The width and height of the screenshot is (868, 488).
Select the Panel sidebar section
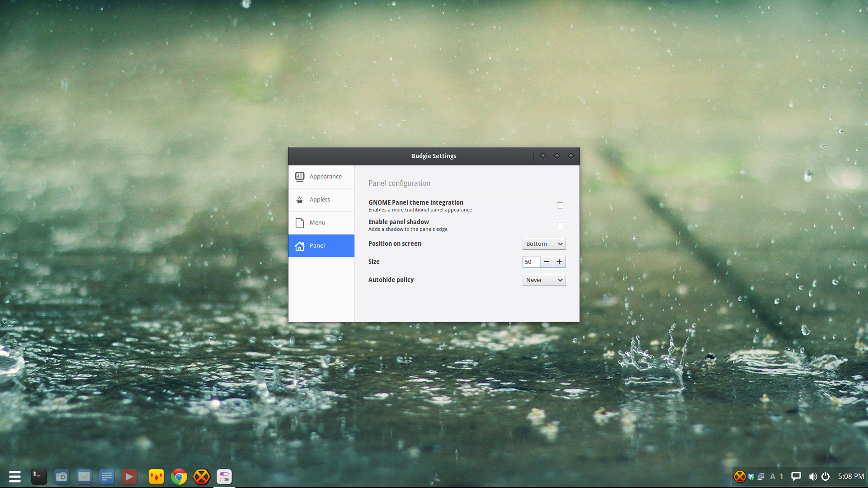321,246
